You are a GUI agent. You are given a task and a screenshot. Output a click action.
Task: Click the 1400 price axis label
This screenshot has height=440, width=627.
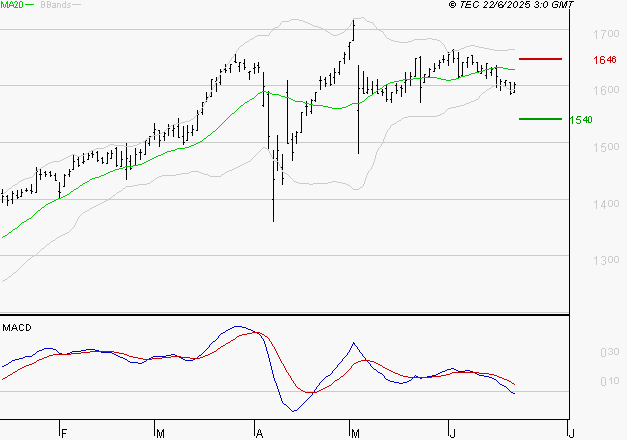coord(606,204)
